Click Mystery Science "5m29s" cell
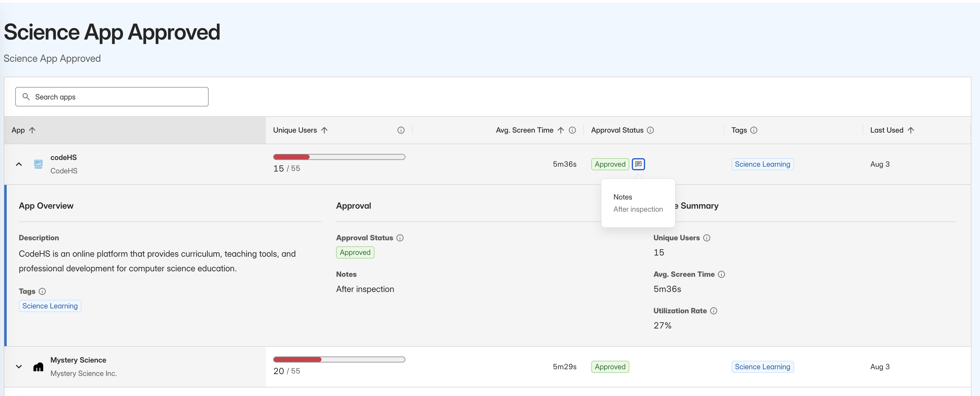The width and height of the screenshot is (980, 396). tap(565, 367)
